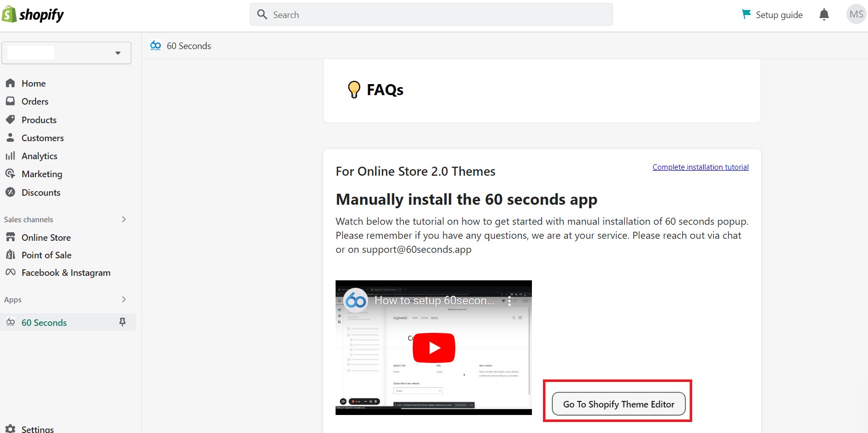Viewport: 868px width, 433px height.
Task: Click the 60 Seconds header app icon
Action: pyautogui.click(x=156, y=46)
